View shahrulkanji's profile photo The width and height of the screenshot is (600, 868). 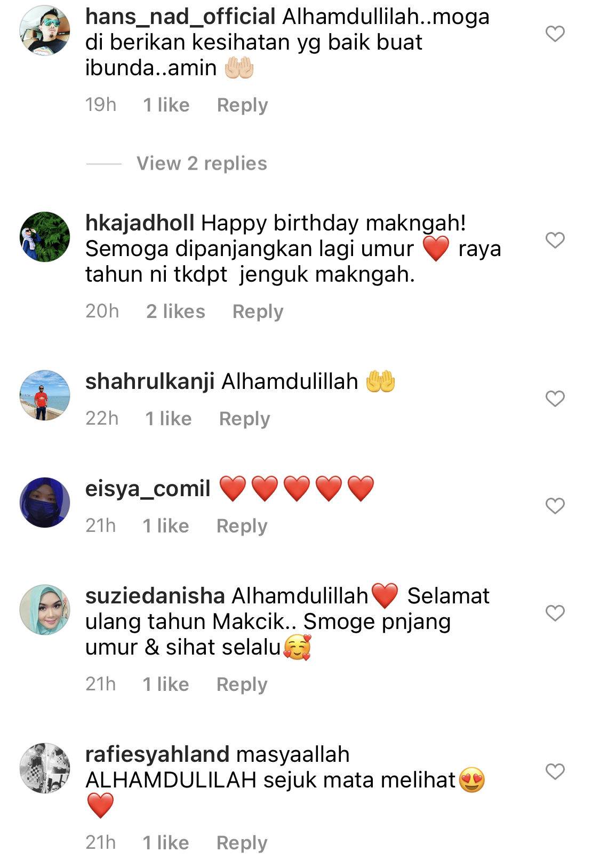point(45,395)
